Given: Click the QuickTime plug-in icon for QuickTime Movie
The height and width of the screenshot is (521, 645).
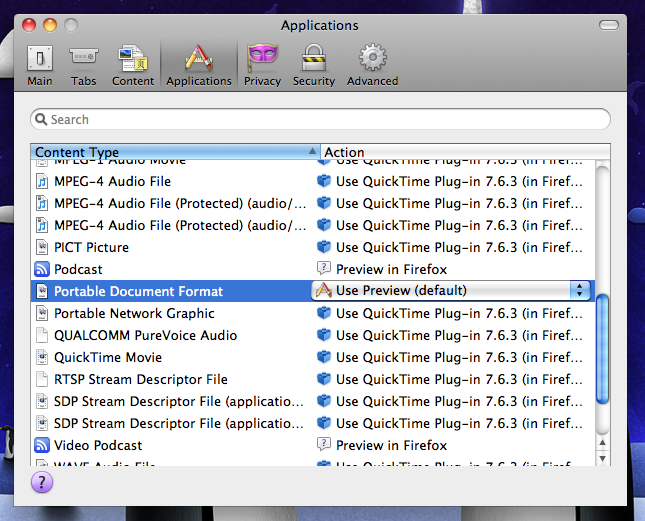Looking at the screenshot, I should (324, 357).
